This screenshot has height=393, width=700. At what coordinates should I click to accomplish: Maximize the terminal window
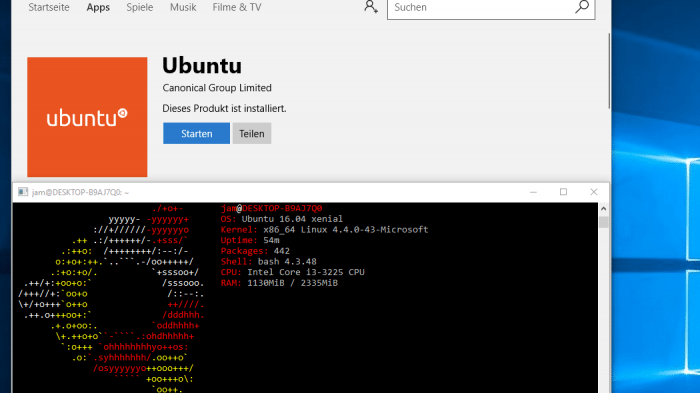563,192
